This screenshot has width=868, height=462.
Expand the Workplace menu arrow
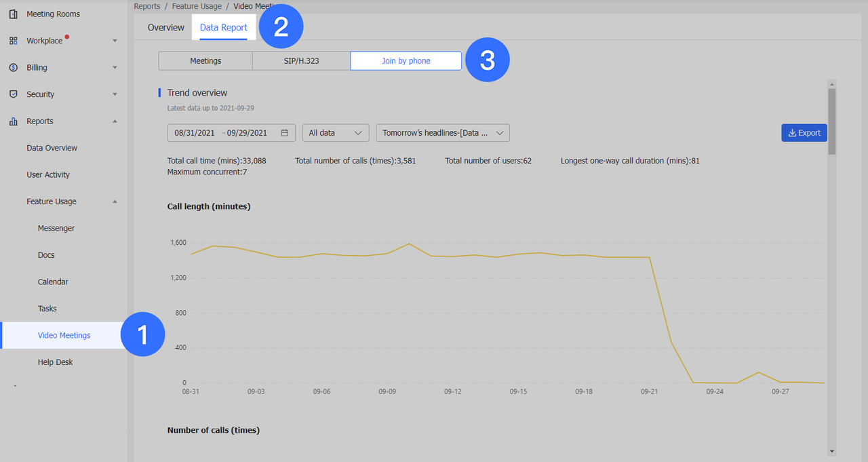pyautogui.click(x=115, y=41)
